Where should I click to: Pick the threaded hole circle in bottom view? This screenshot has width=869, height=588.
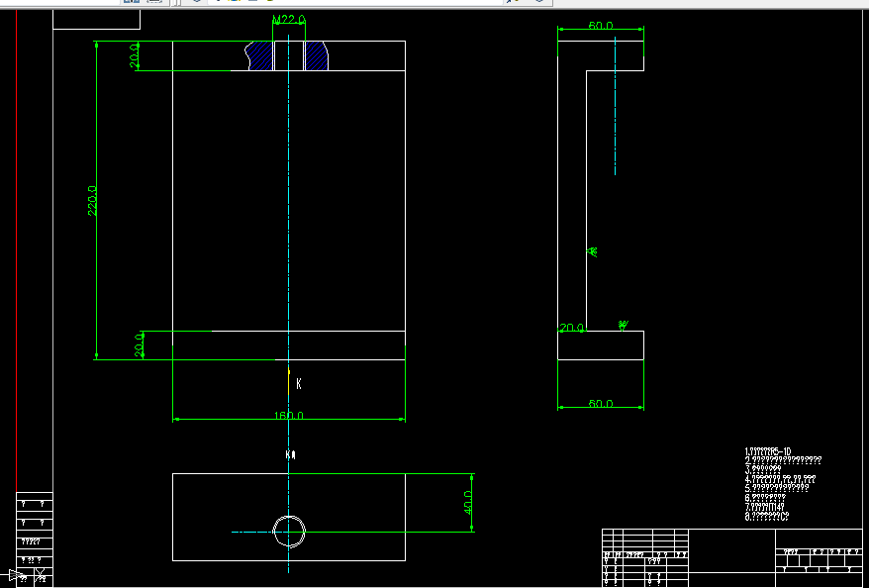(289, 532)
